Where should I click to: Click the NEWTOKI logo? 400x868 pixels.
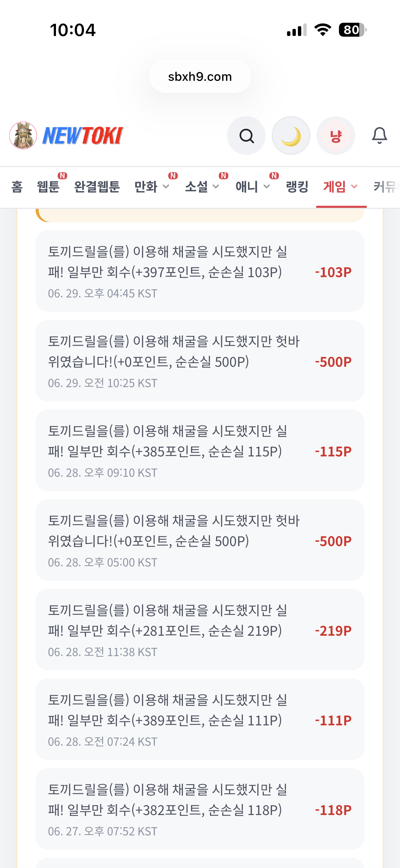pyautogui.click(x=83, y=136)
